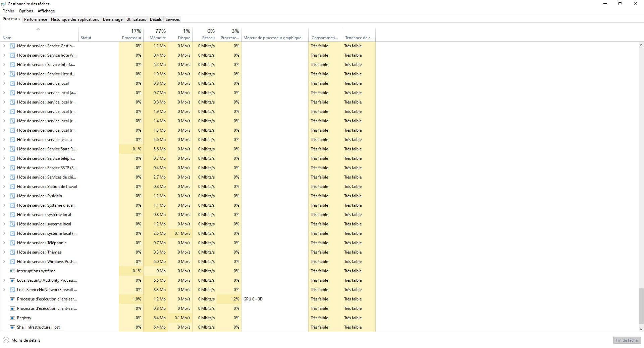Collapse view with Moins de détails
The width and height of the screenshot is (644, 348).
pyautogui.click(x=22, y=340)
